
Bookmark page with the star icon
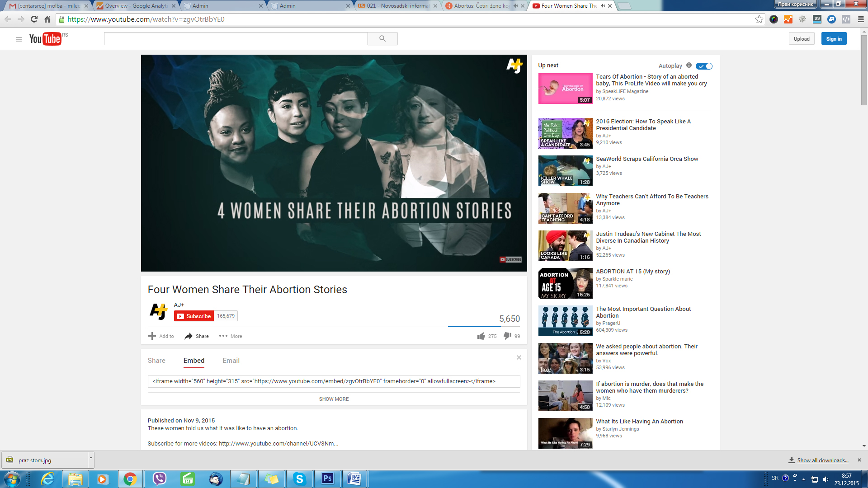(x=759, y=19)
